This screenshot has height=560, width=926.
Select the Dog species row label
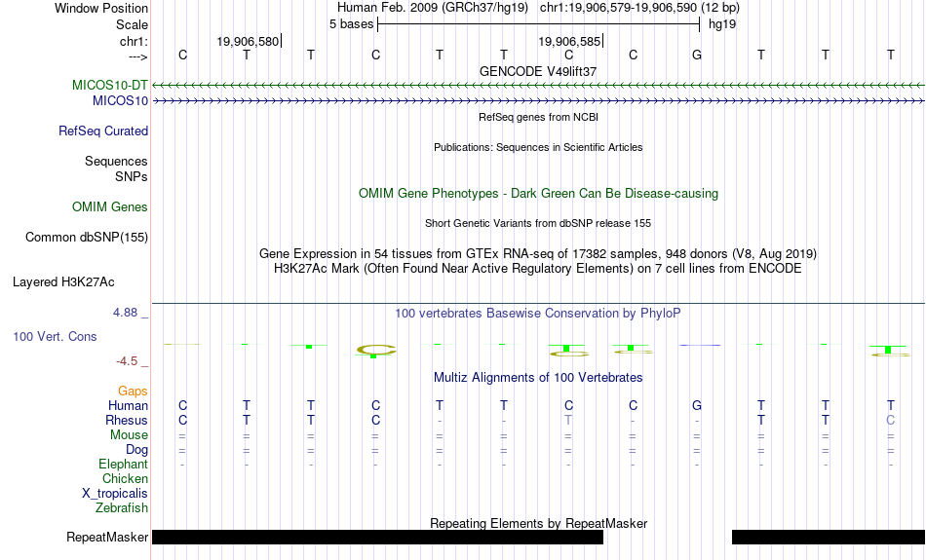coord(137,450)
